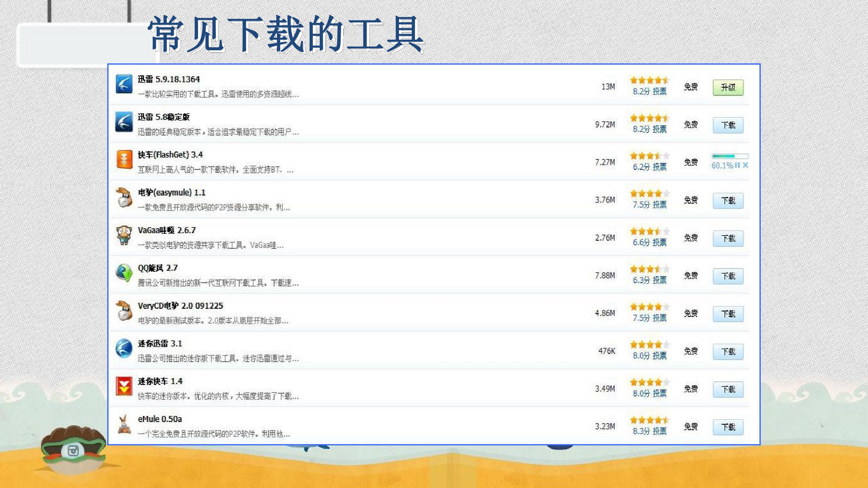Click the eMule 0.50a icon
868x488 pixels.
point(124,424)
